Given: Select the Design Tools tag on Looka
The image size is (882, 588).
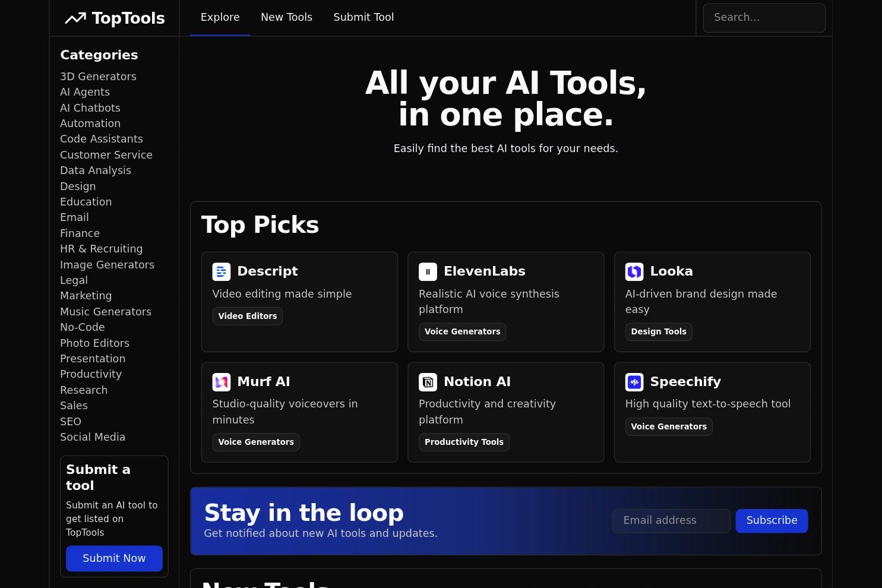Looking at the screenshot, I should point(659,331).
